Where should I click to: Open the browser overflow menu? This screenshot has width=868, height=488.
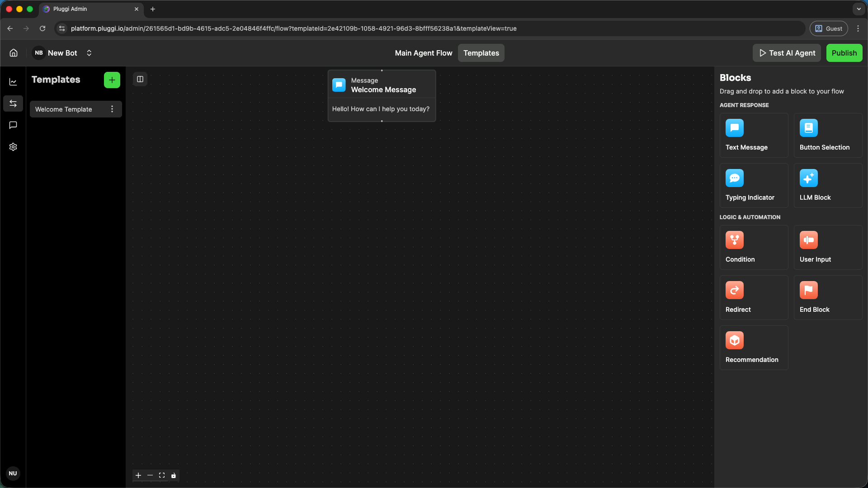coord(859,28)
